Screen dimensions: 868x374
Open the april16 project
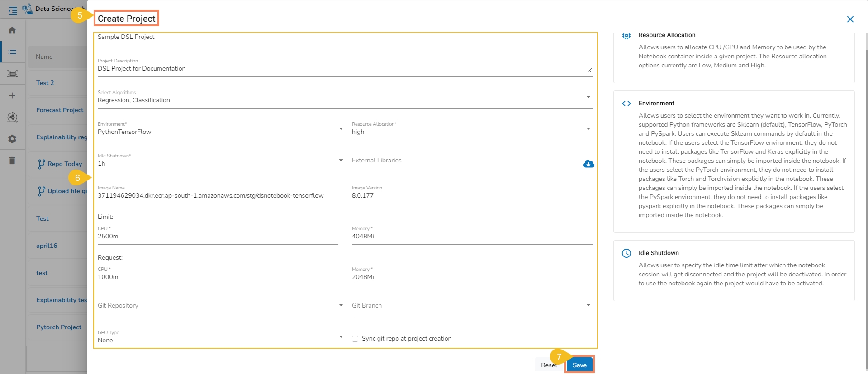pyautogui.click(x=47, y=246)
